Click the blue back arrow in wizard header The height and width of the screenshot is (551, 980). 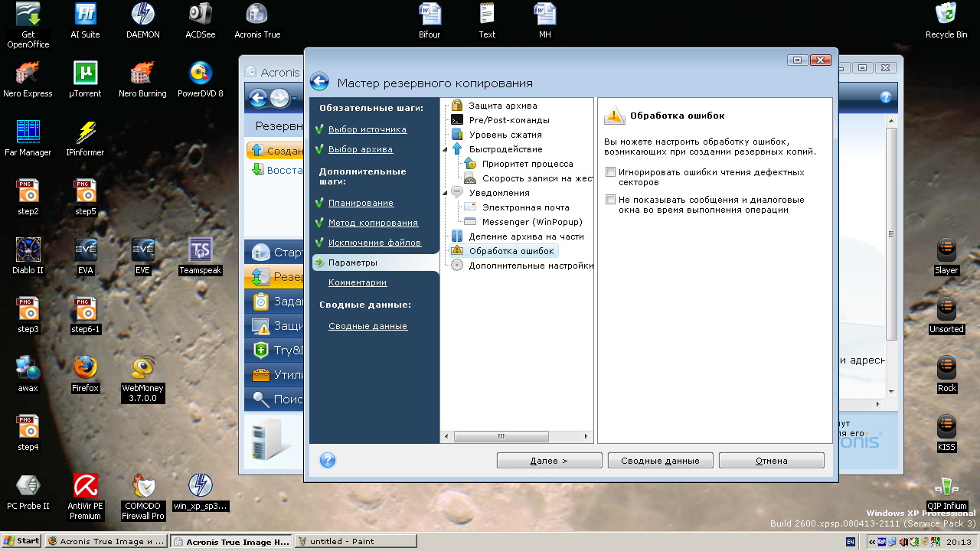pos(319,83)
